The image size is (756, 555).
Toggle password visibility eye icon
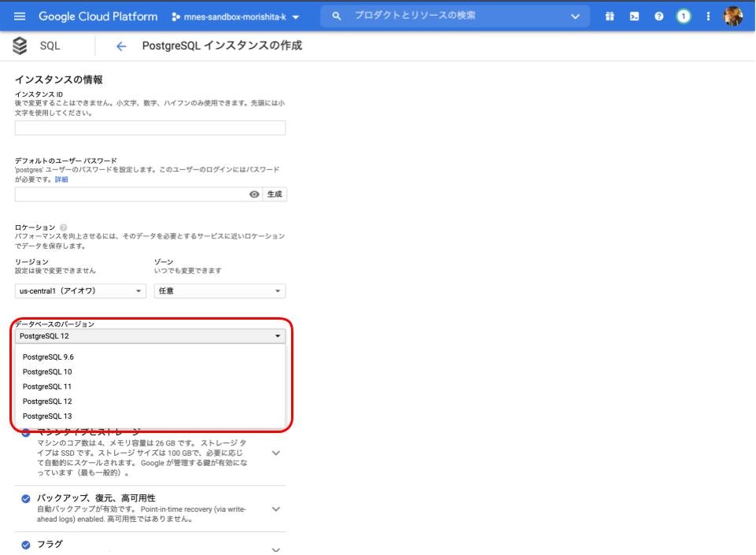pos(254,194)
